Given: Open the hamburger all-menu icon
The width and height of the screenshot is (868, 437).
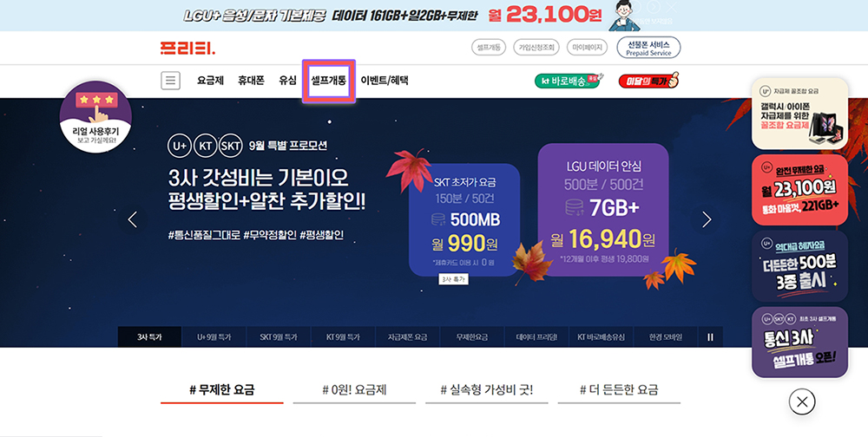Looking at the screenshot, I should (x=170, y=81).
